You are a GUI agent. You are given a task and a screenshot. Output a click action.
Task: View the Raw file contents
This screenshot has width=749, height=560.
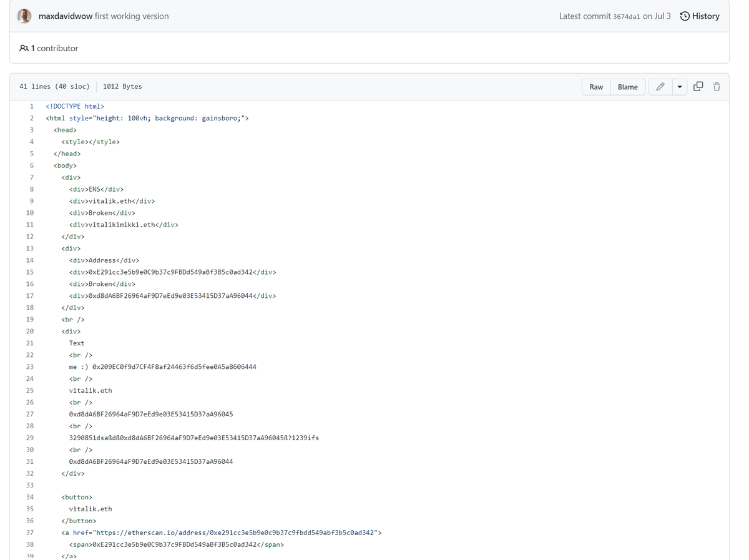(596, 87)
